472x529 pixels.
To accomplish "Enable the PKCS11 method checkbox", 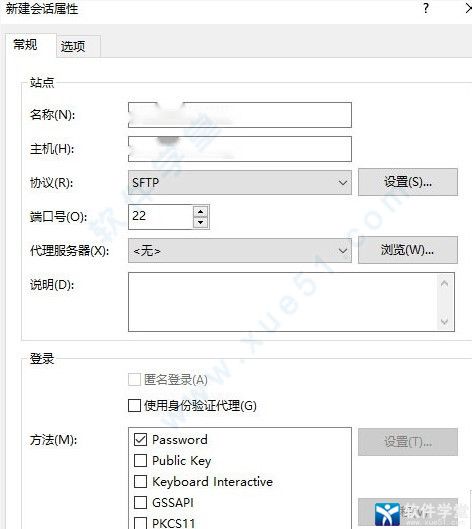I will coord(140,523).
